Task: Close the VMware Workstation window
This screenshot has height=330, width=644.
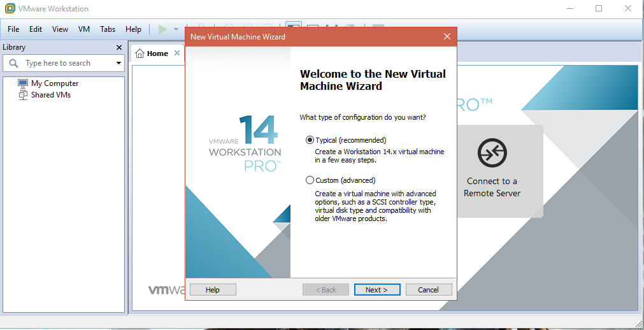Action: coord(628,8)
